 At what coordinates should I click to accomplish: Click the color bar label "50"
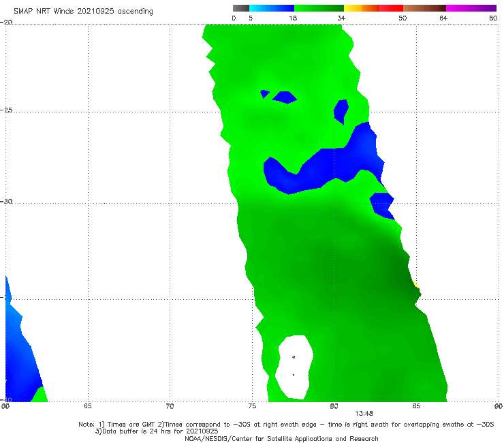coord(403,18)
